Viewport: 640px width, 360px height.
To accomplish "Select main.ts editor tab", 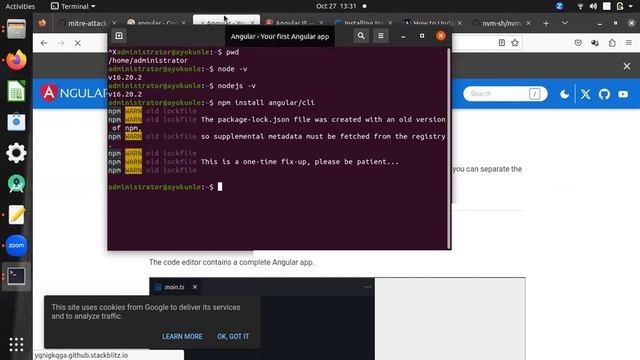I will 175,287.
